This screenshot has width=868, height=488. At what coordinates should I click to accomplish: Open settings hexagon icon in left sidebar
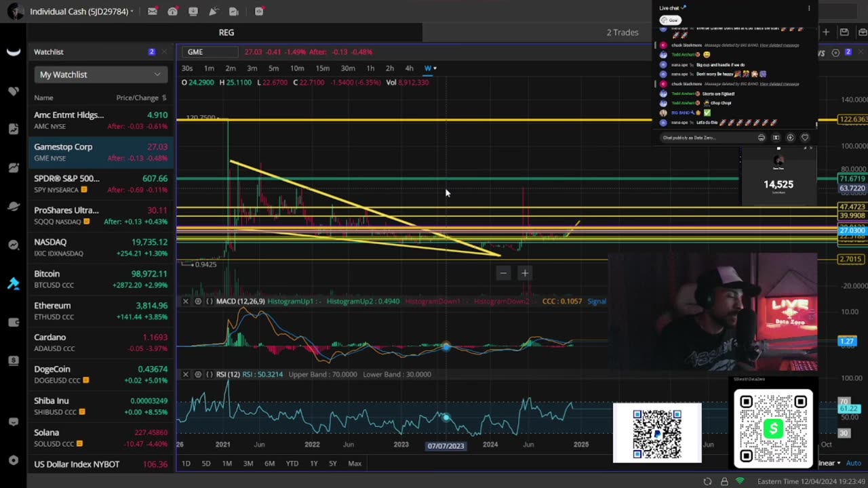click(14, 460)
